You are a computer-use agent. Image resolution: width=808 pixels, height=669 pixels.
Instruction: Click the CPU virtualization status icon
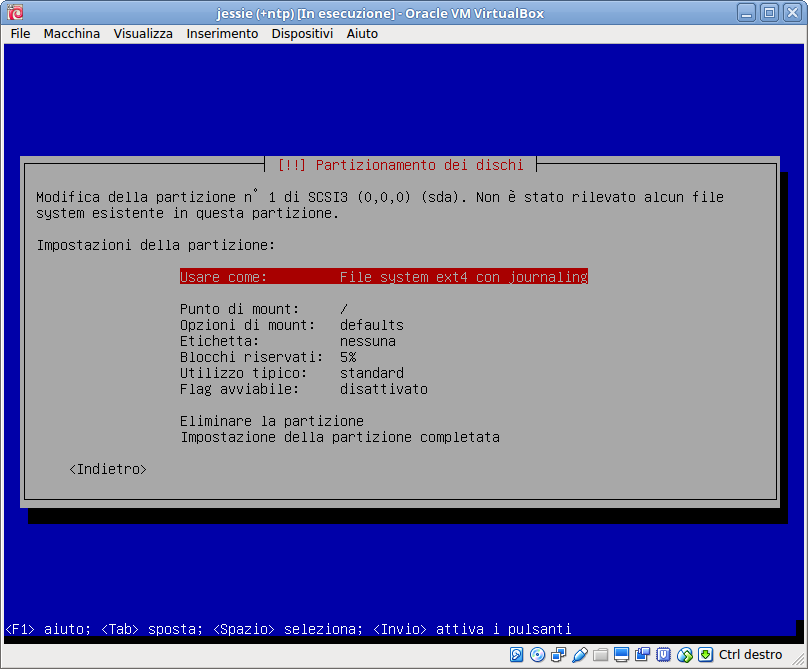[x=664, y=655]
